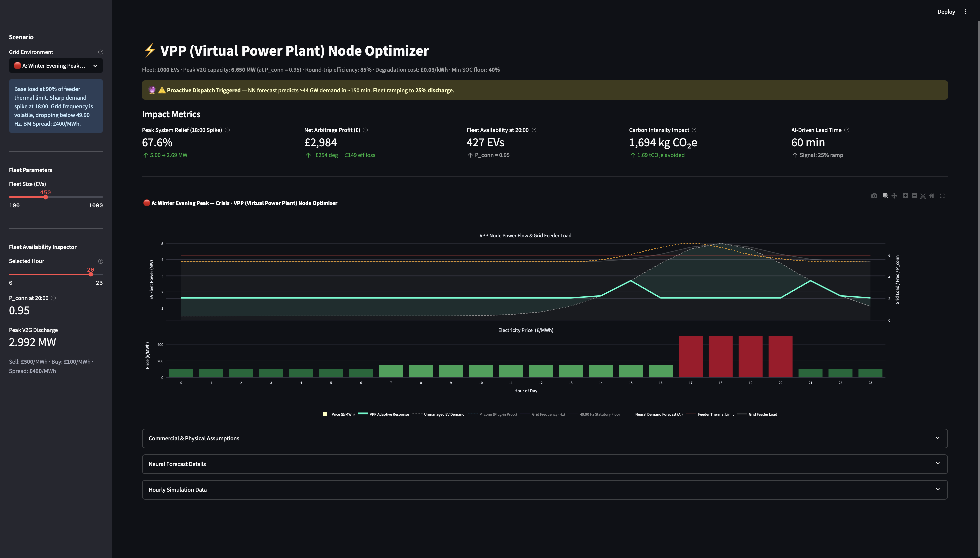Viewport: 980px width, 558px height.
Task: Click the hour 18 price bar
Action: 720,357
